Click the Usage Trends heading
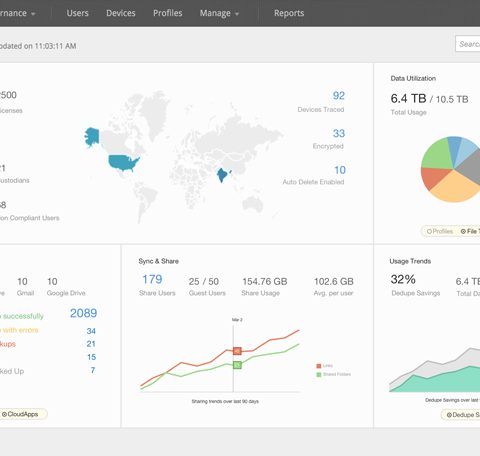The image size is (480, 456). point(410,261)
